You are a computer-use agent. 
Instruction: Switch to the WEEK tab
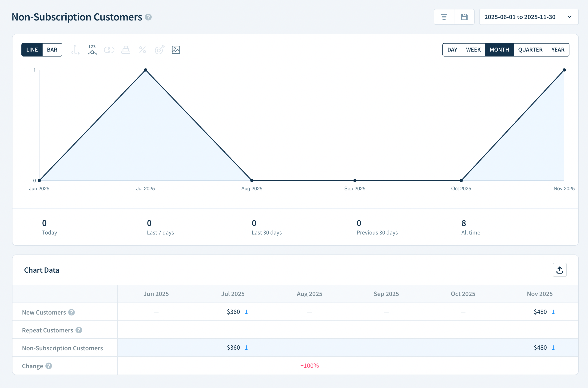point(473,49)
